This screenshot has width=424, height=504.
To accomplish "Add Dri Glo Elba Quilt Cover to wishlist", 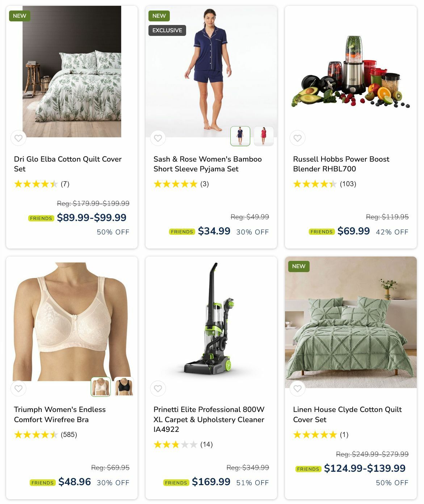I will 18,138.
